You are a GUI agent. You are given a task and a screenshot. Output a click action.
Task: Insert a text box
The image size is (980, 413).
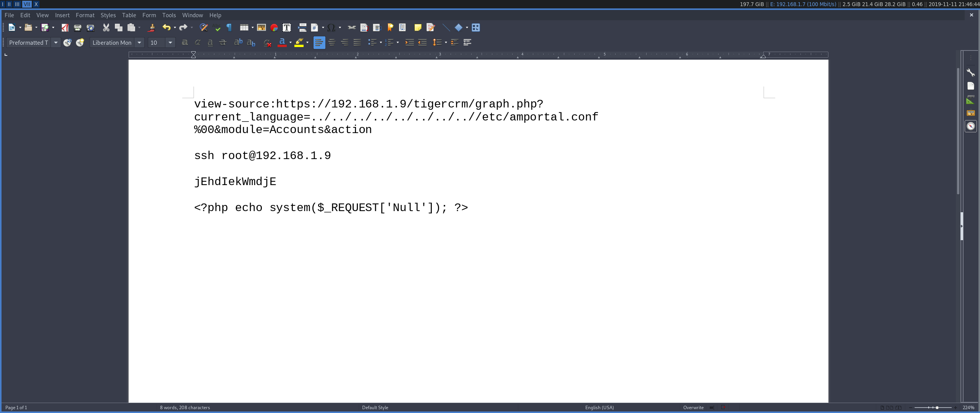click(287, 28)
